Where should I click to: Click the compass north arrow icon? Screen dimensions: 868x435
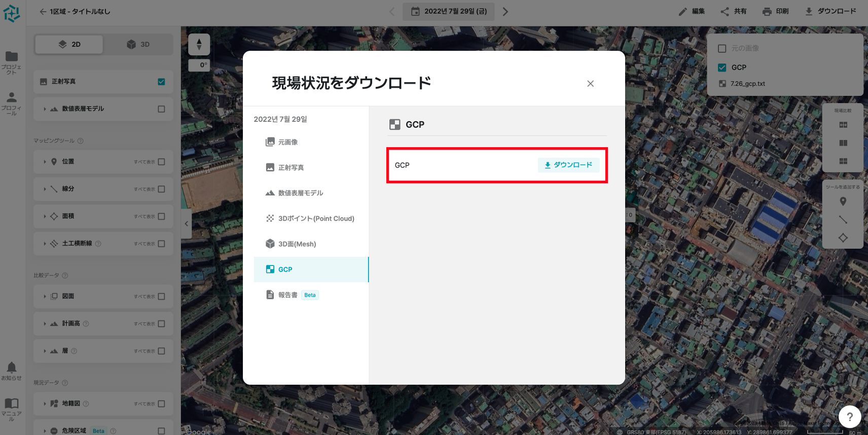coord(199,45)
